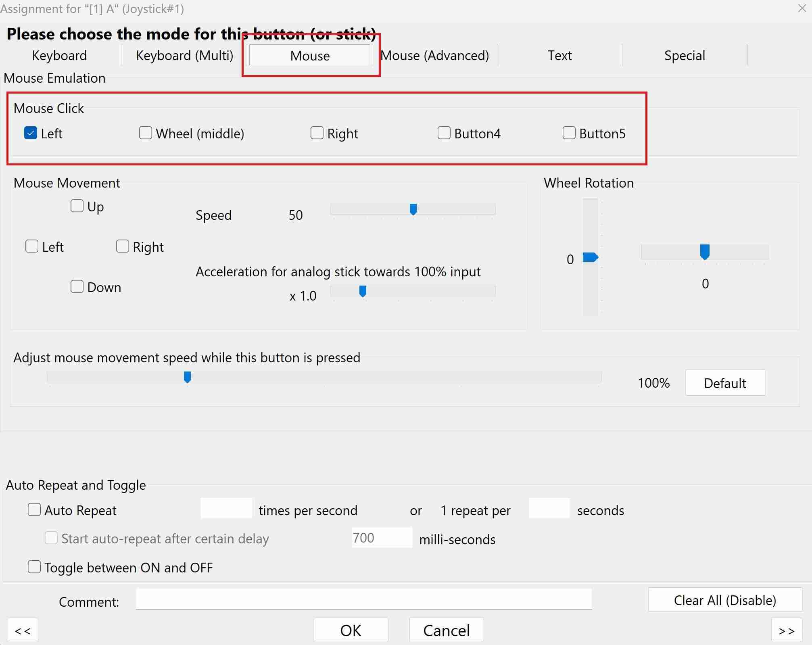Switch to the Keyboard tab
This screenshot has width=812, height=645.
pos(59,55)
